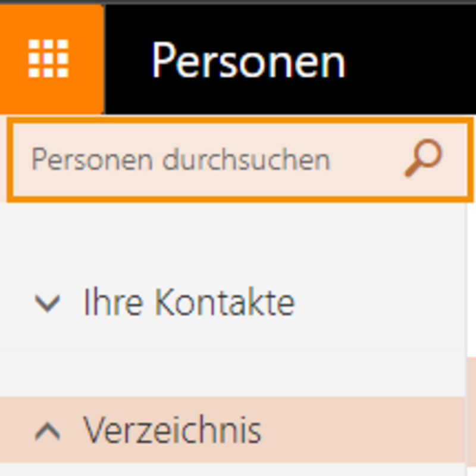
Task: Select the Ihre Kontakte navigation entry
Action: pos(189,302)
